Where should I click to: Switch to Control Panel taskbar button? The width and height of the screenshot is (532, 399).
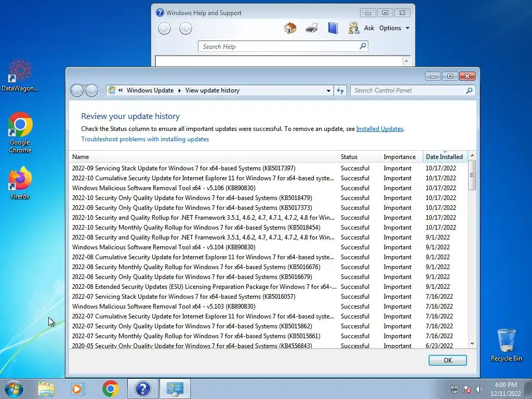(x=175, y=389)
